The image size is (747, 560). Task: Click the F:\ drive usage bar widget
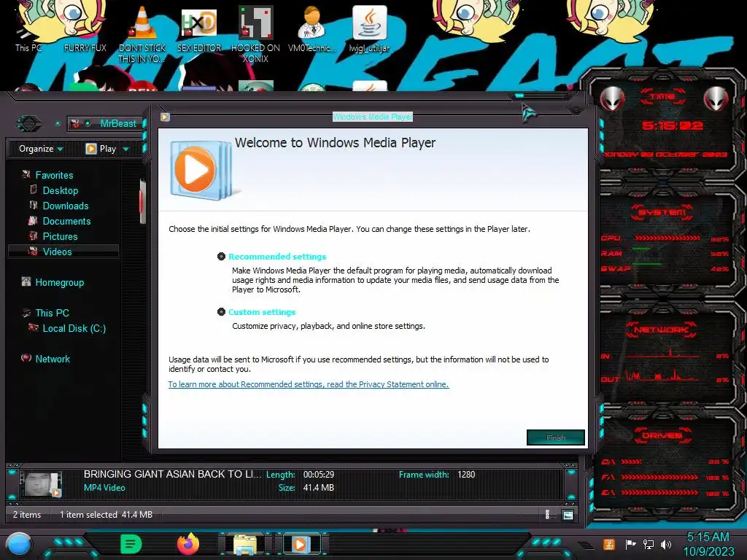659,477
